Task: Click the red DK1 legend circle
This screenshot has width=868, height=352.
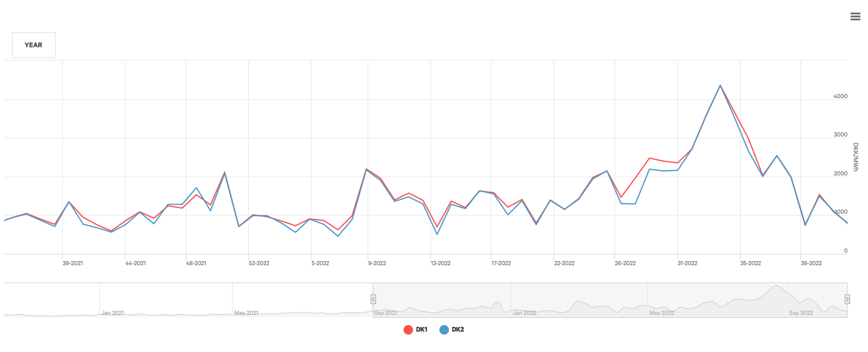Action: point(409,330)
